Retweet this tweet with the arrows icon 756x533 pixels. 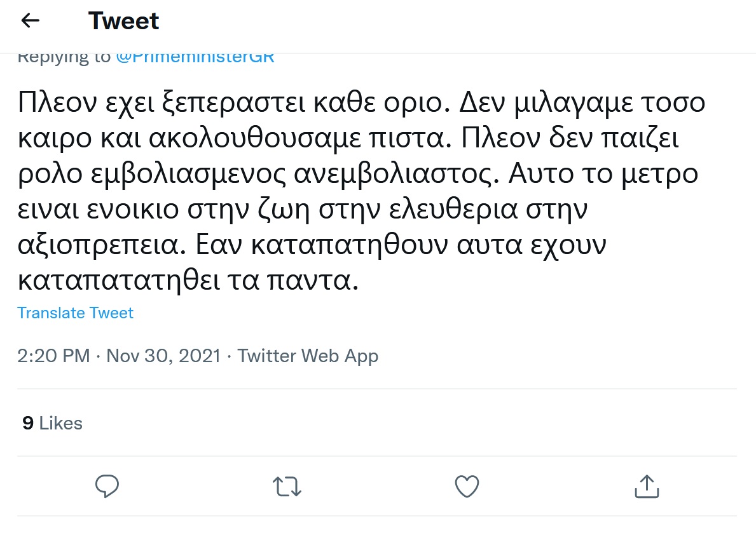(x=287, y=487)
